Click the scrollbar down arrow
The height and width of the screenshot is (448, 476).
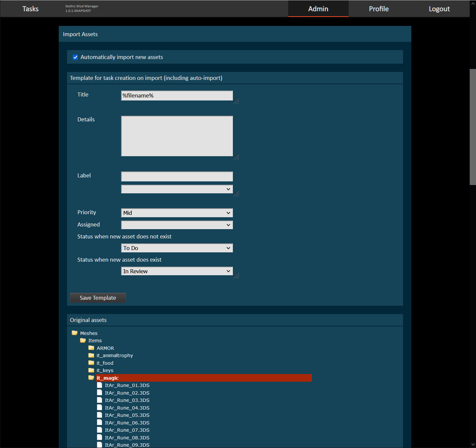coord(473,444)
